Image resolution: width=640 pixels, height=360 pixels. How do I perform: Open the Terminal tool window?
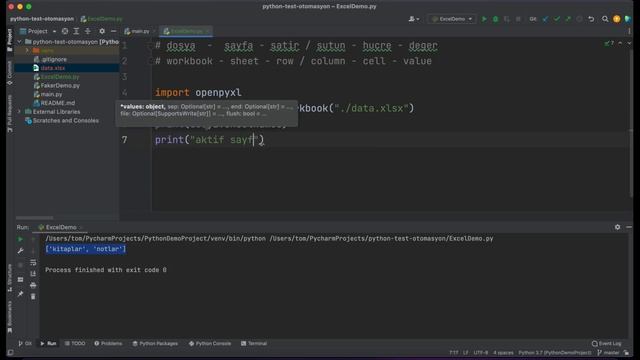[254, 344]
